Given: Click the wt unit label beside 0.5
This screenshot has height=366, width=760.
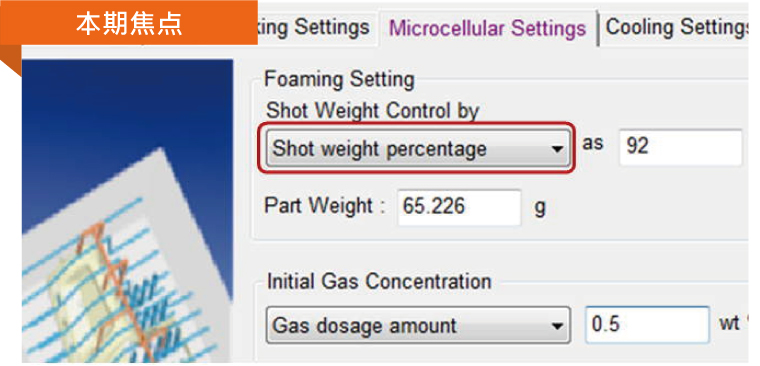Looking at the screenshot, I should click(x=729, y=323).
